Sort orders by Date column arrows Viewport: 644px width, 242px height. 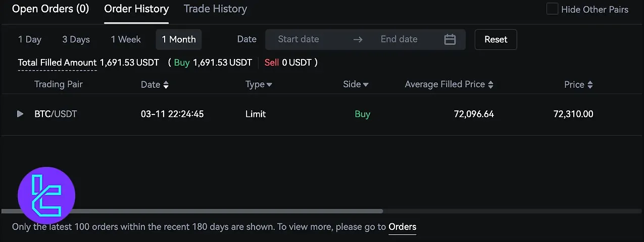pos(166,85)
